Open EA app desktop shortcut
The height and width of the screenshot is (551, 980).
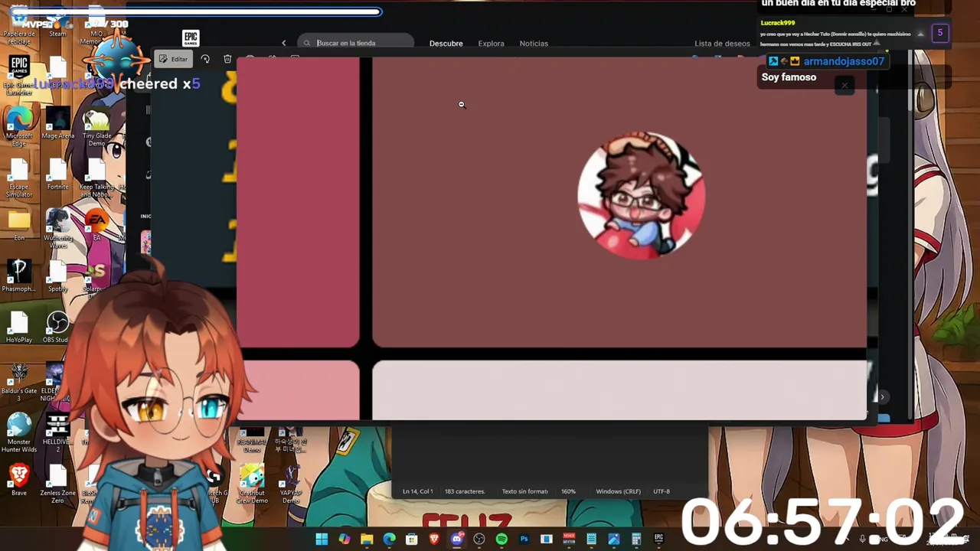pos(96,226)
